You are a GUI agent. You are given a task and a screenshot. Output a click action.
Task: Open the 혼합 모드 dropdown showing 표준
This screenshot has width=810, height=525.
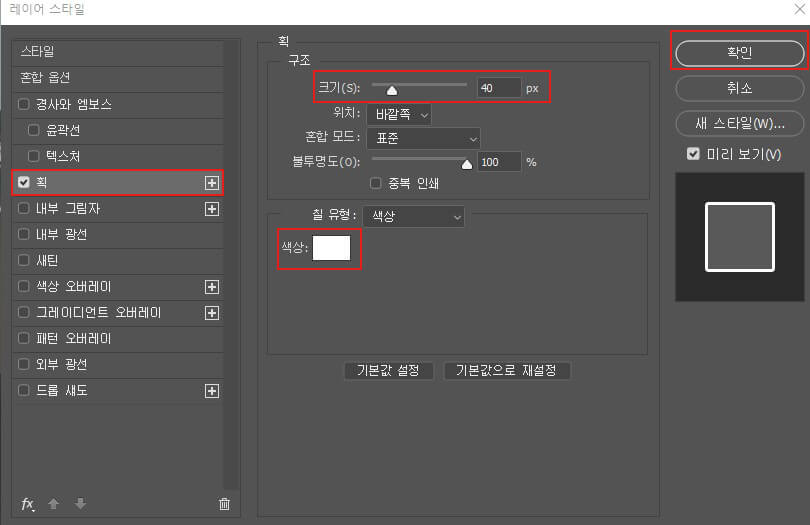[423, 138]
